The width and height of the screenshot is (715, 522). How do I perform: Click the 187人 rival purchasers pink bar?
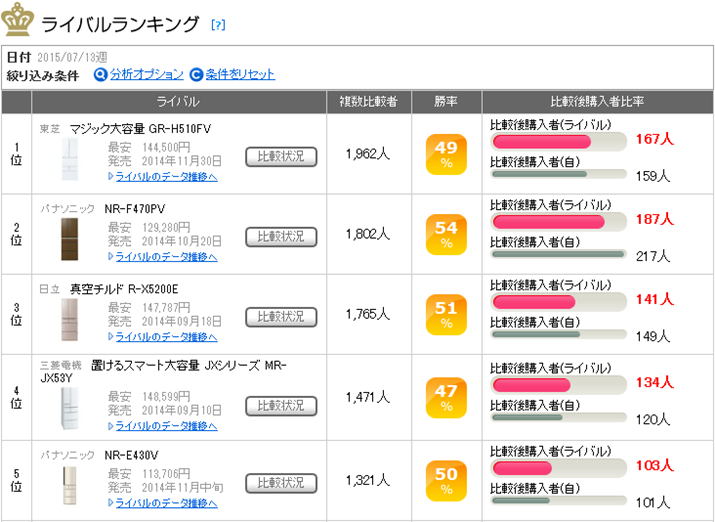pos(548,221)
